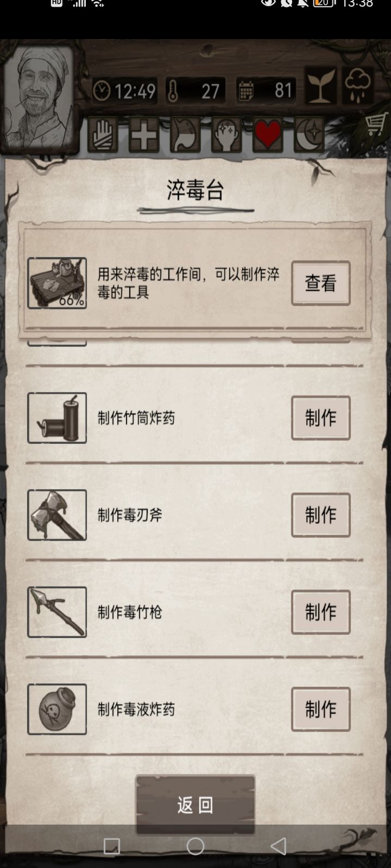
Task: Click 制作 for 制作毒液炸药
Action: pos(320,709)
